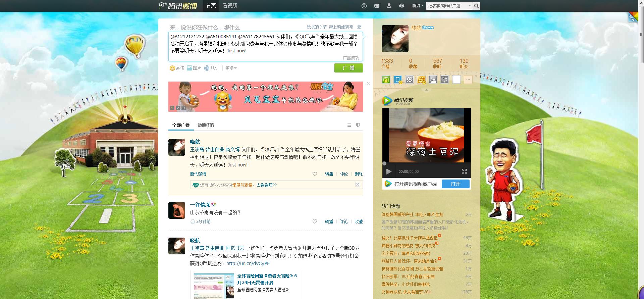644x299 pixels.
Task: Select the 全部广播 feed tab
Action: pyautogui.click(x=181, y=125)
